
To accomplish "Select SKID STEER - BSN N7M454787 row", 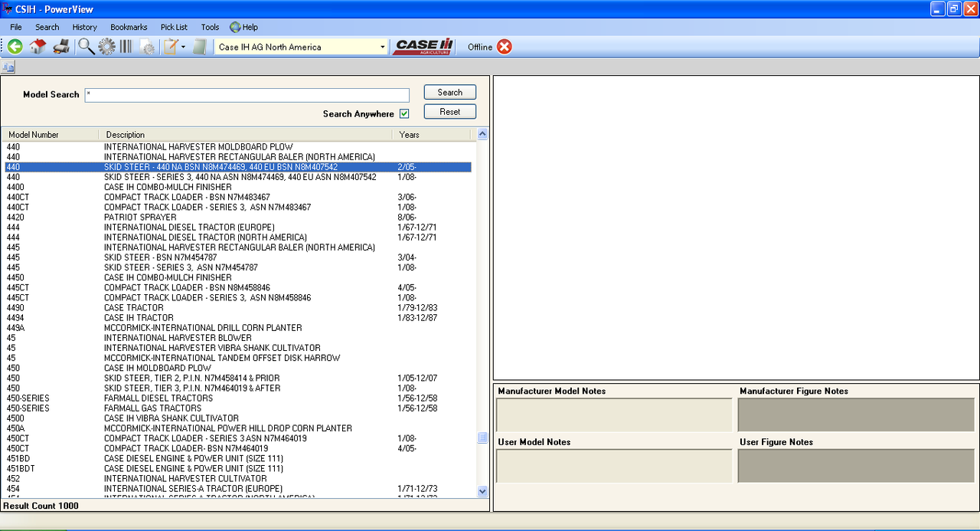I will click(x=237, y=257).
